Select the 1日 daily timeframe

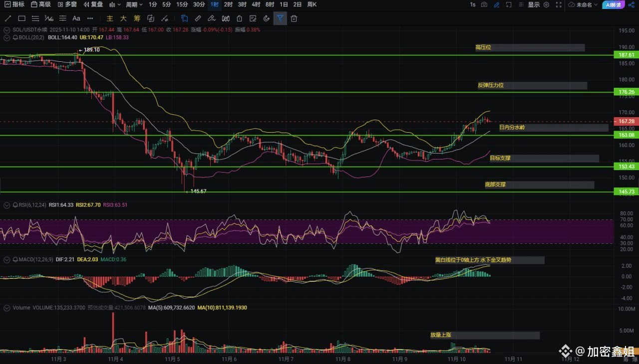click(284, 4)
